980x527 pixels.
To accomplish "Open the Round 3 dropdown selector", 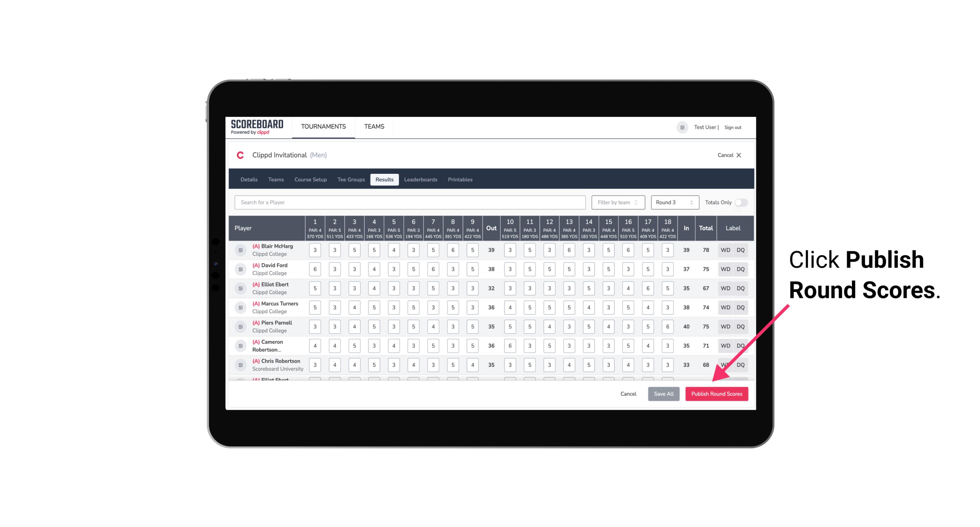I will pos(673,202).
